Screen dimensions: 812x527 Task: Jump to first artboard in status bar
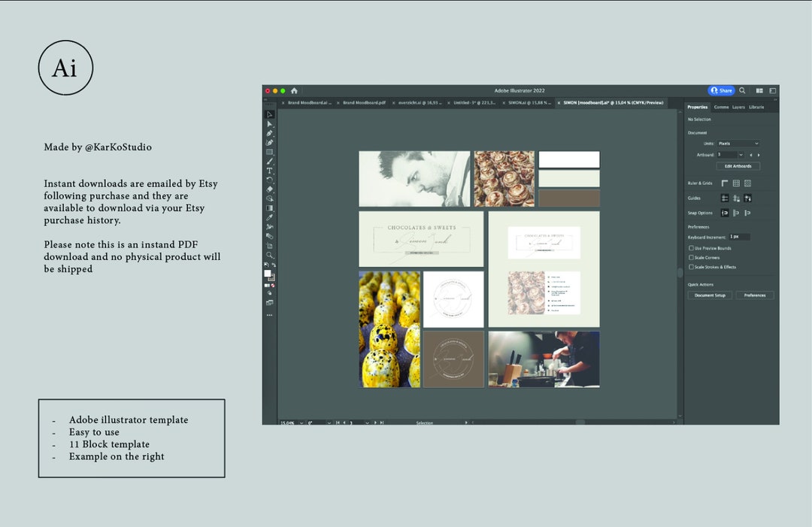click(338, 423)
